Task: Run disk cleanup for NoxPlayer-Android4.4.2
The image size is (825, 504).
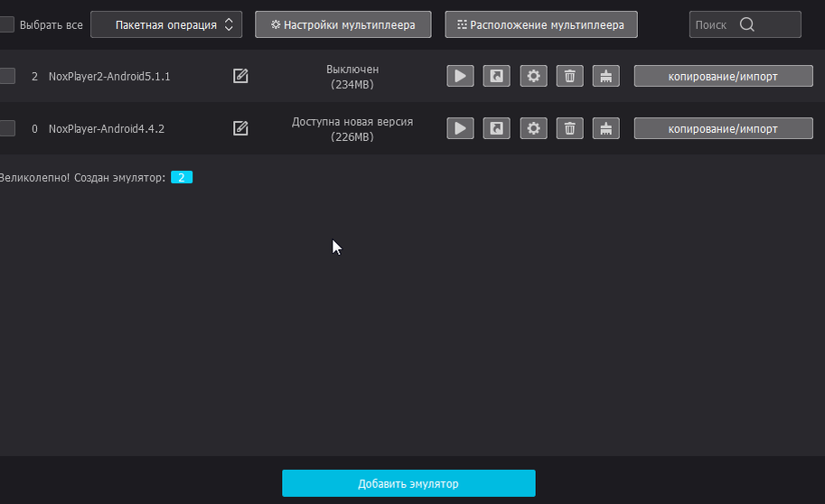Action: (x=606, y=128)
